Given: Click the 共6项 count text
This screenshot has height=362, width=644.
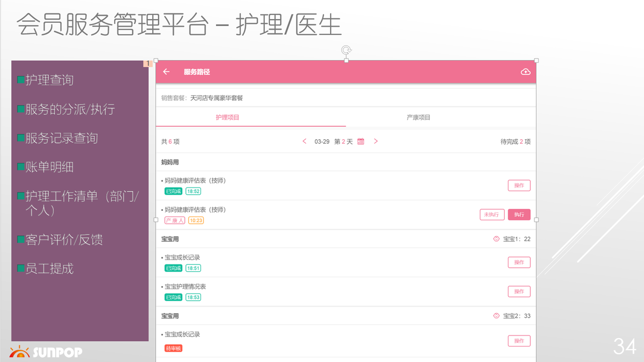Looking at the screenshot, I should pyautogui.click(x=170, y=141).
